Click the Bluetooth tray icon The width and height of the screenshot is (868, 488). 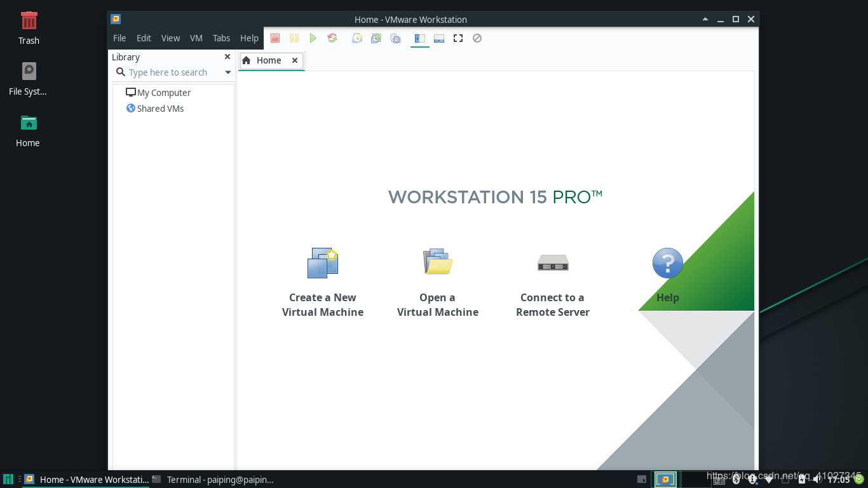tap(736, 480)
